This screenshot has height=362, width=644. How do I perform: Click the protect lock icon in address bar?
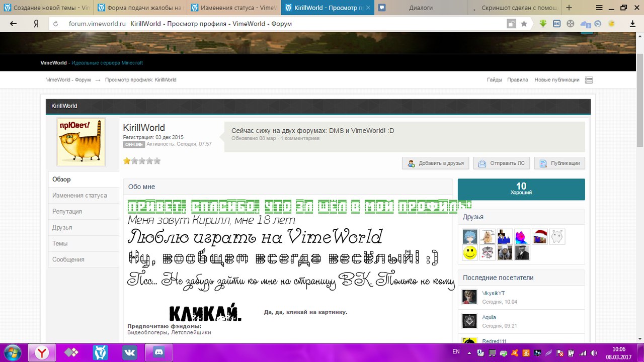[x=511, y=24]
